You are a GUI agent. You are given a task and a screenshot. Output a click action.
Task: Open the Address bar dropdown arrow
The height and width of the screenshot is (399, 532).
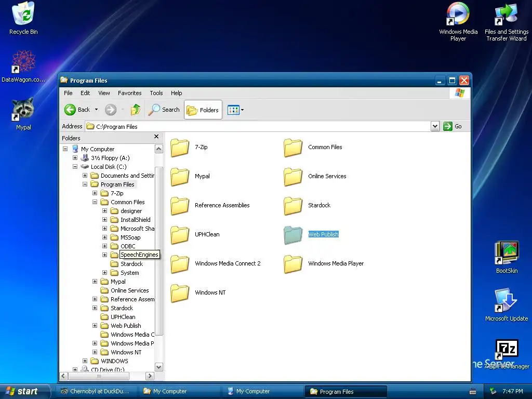click(435, 127)
